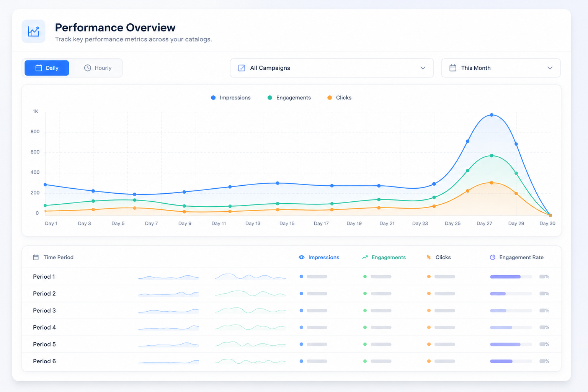The width and height of the screenshot is (588, 392).
Task: Toggle the Clicks series in chart legend
Action: (x=339, y=98)
